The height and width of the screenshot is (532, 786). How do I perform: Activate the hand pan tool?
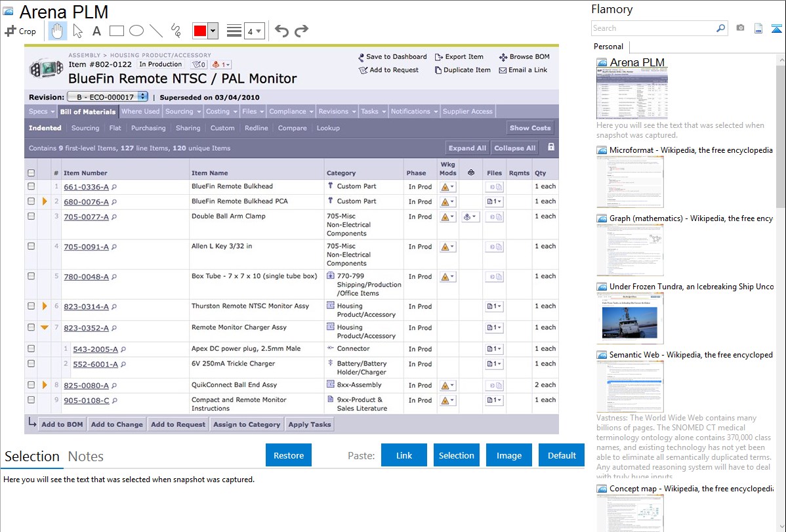click(57, 31)
